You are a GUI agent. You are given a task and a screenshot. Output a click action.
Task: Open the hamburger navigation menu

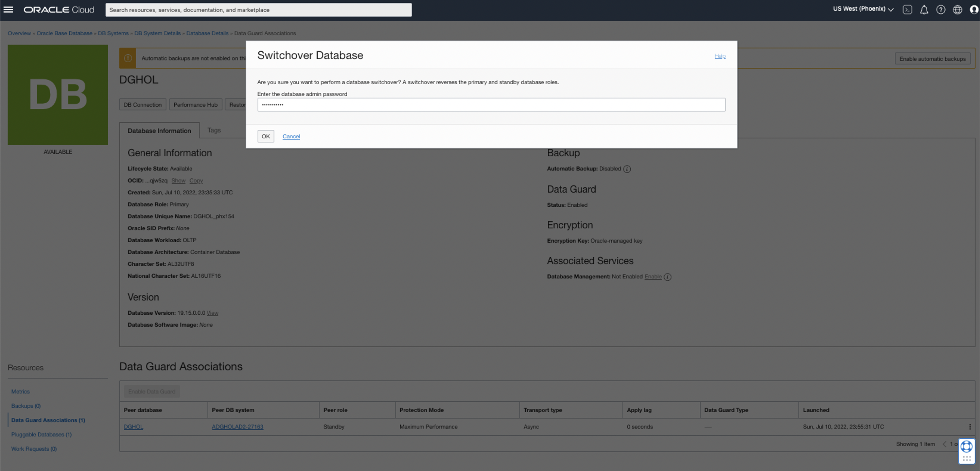pos(8,10)
